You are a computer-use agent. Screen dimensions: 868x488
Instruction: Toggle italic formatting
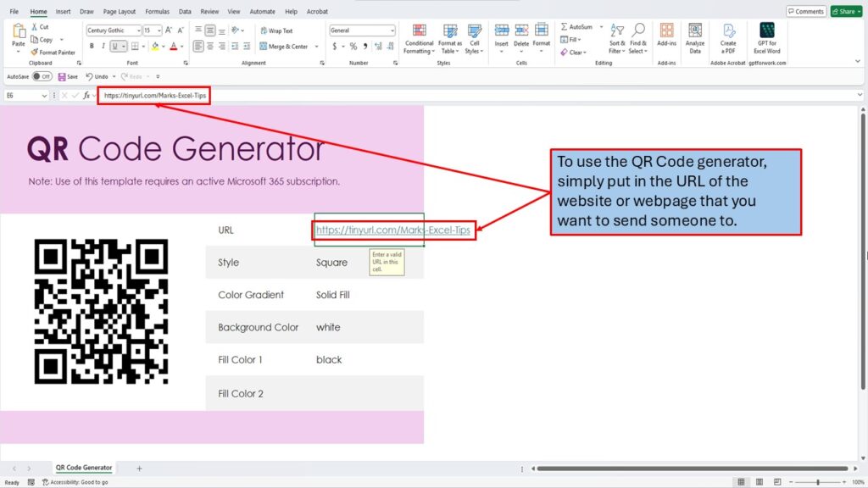tap(103, 47)
